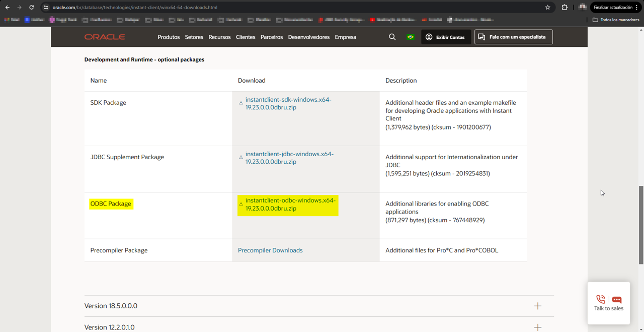Click the Pro*C and Pro*COBOL description
The image size is (644, 332).
tap(442, 250)
